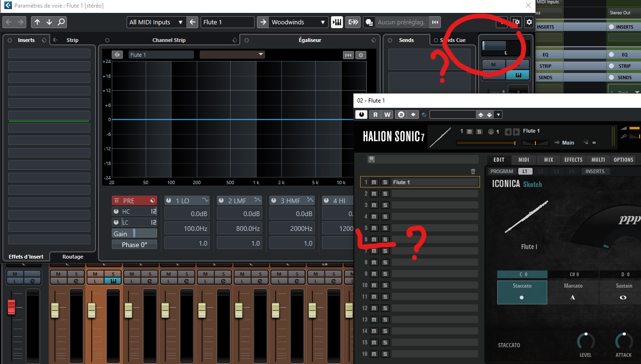Click the PRE section header
The width and height of the screenshot is (641, 364).
134,201
